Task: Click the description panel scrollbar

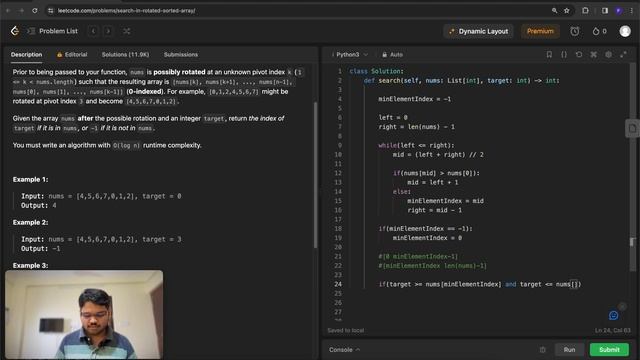Action: [x=315, y=175]
